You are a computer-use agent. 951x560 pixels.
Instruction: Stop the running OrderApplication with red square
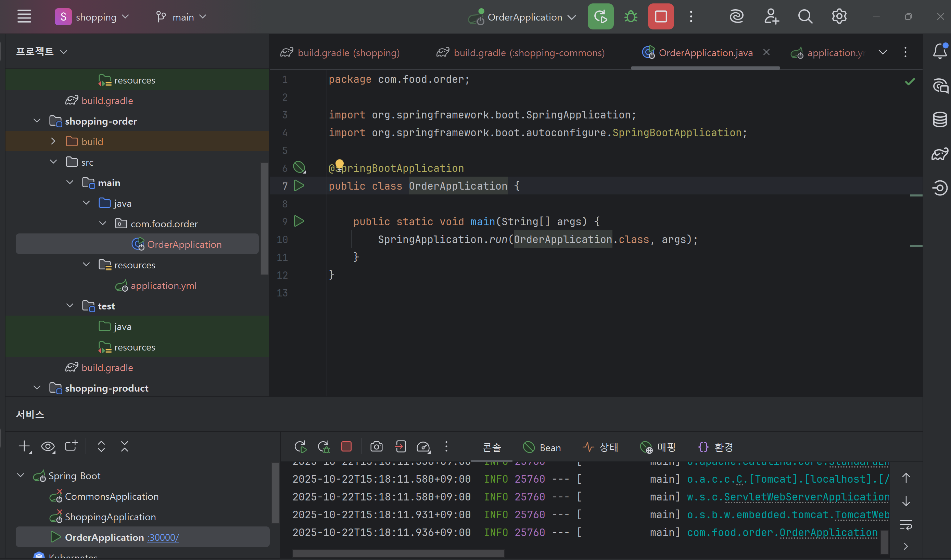point(660,17)
